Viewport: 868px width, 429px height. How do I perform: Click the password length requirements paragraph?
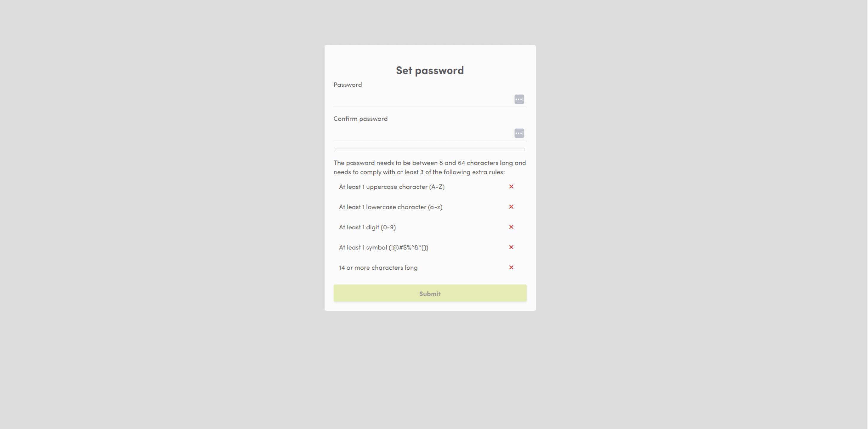coord(430,167)
